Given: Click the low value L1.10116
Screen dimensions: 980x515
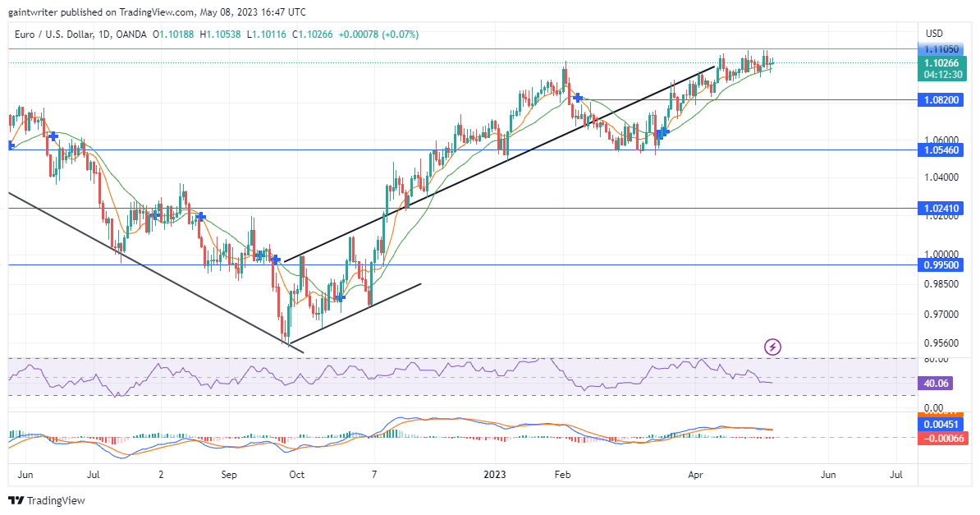Looking at the screenshot, I should pos(267,34).
